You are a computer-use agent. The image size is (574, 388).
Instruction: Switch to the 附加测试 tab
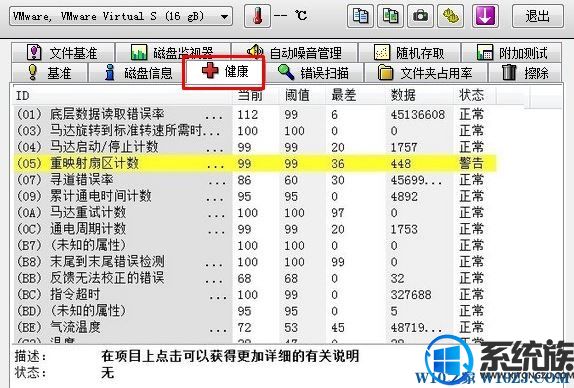click(x=512, y=53)
